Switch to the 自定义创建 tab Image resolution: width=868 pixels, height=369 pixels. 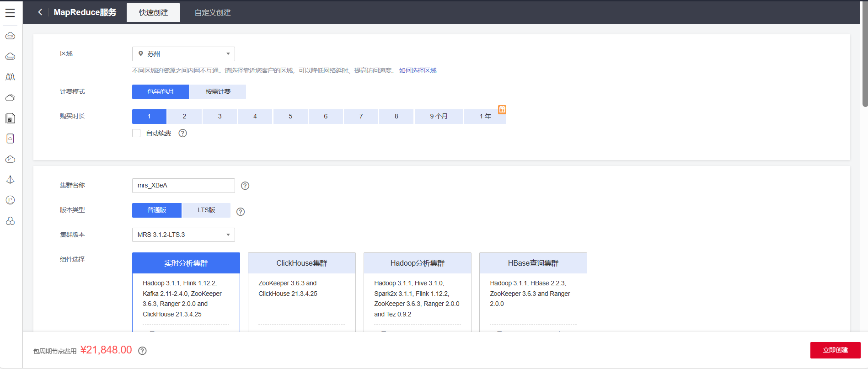tap(213, 13)
